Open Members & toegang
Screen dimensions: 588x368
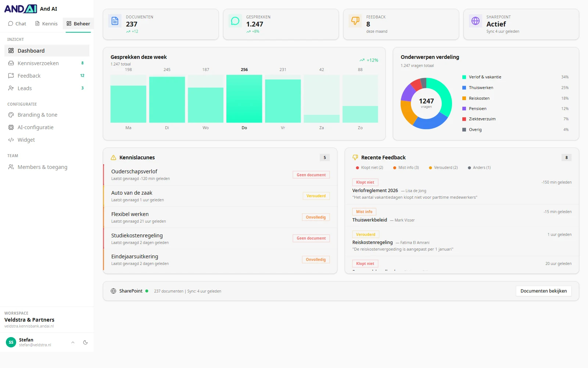tap(47, 167)
